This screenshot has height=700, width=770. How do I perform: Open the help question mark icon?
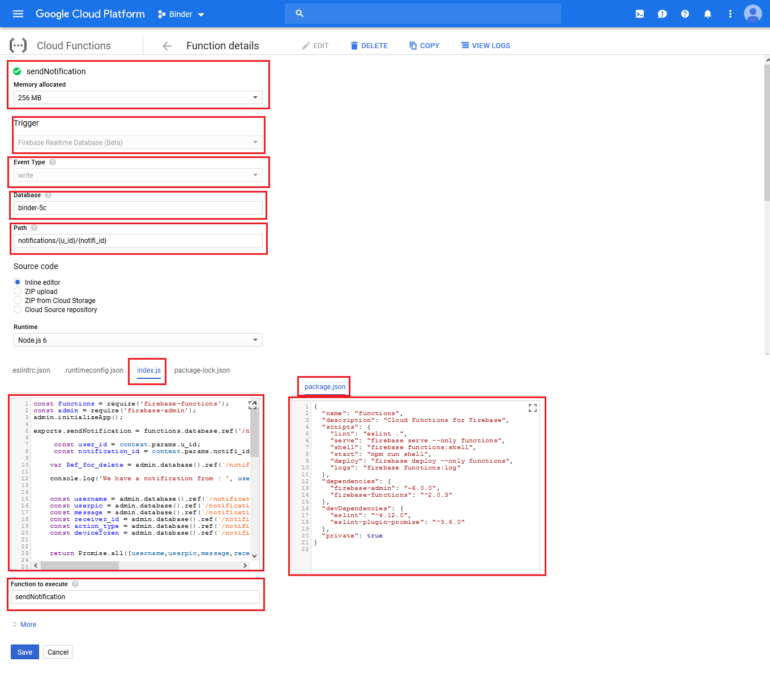pyautogui.click(x=685, y=14)
